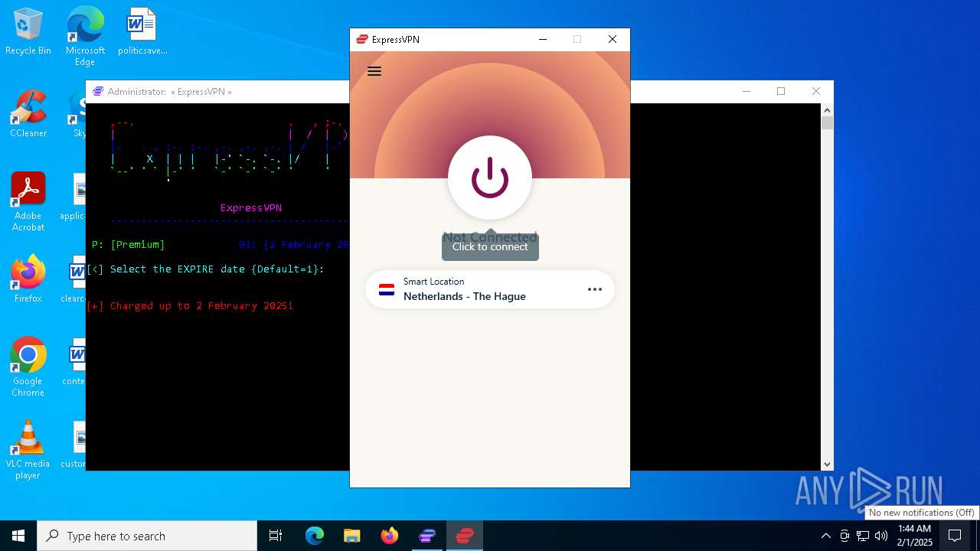Viewport: 980px width, 551px height.
Task: Close the Administrator console window
Action: coord(816,91)
